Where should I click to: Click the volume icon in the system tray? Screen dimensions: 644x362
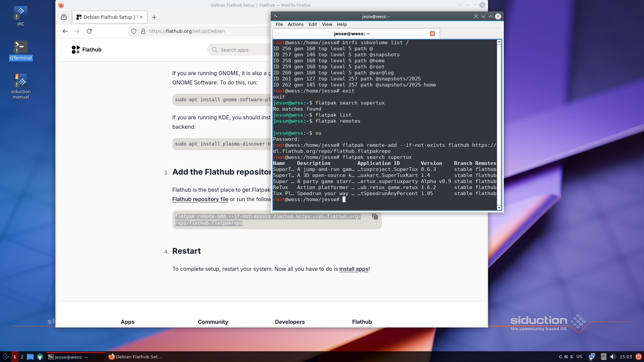tap(613, 357)
